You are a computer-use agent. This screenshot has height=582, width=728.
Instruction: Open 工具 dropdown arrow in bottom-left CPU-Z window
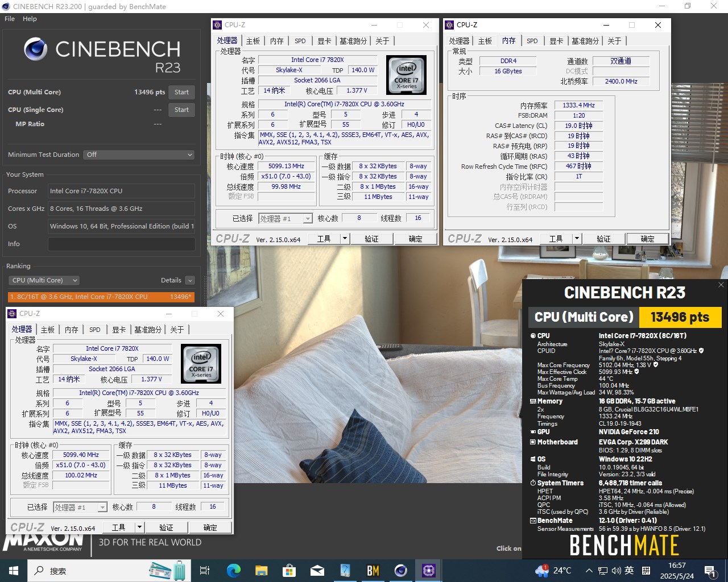coord(139,527)
